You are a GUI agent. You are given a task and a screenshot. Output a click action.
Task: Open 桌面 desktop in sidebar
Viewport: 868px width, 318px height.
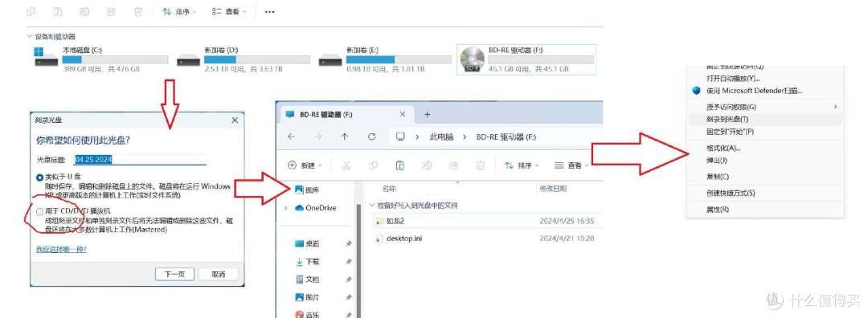tap(307, 243)
